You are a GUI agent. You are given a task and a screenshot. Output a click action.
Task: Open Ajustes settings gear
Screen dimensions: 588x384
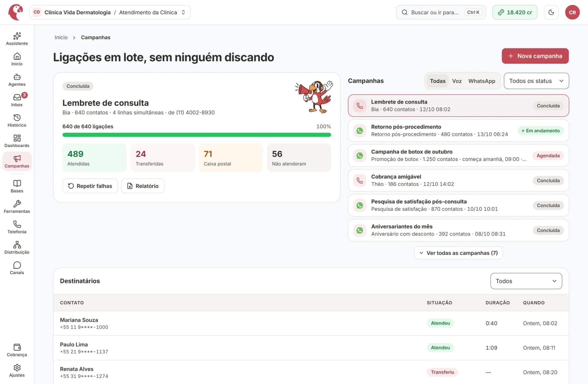17,371
